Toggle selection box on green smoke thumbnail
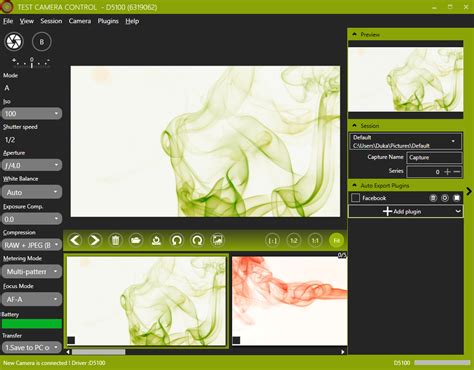Screen dimensions: 474x370 click(71, 340)
